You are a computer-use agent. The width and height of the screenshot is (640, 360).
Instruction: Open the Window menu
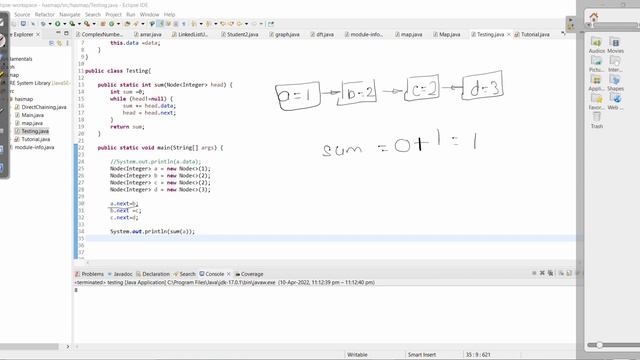(149, 14)
